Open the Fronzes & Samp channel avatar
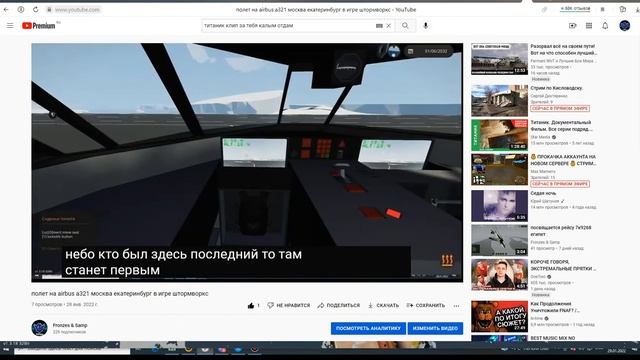Image resolution: width=640 pixels, height=360 pixels. pos(40,328)
